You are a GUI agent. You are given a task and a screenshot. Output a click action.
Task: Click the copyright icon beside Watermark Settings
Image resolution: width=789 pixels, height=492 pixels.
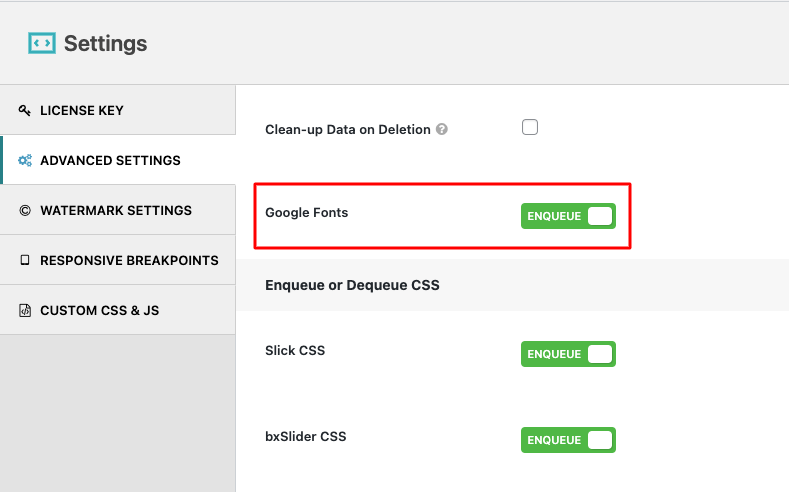(25, 210)
